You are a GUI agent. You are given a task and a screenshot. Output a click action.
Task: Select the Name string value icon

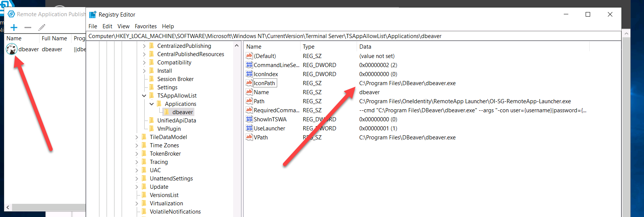(249, 92)
